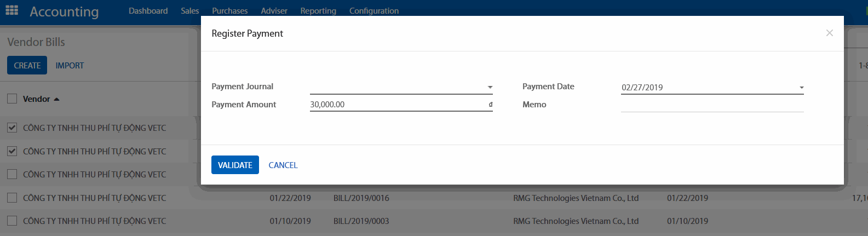
Task: Close the Register Payment dialog with X
Action: 829,33
